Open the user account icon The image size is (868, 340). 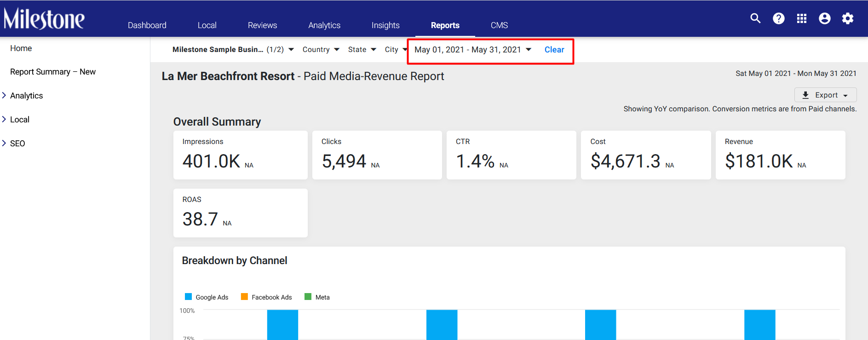[825, 18]
